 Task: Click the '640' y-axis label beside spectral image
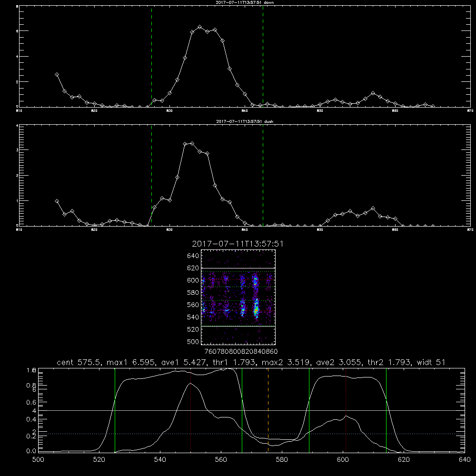[193, 256]
